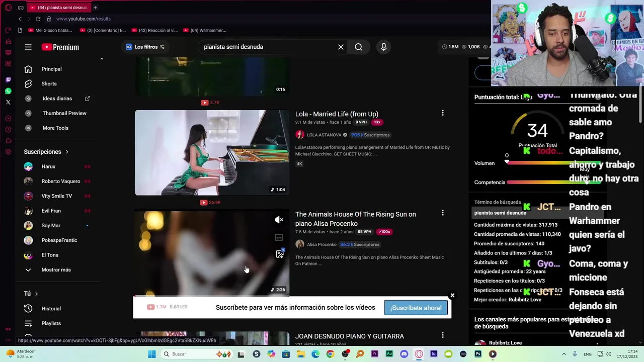Click the preview thumbnail tool icon

tap(280, 254)
